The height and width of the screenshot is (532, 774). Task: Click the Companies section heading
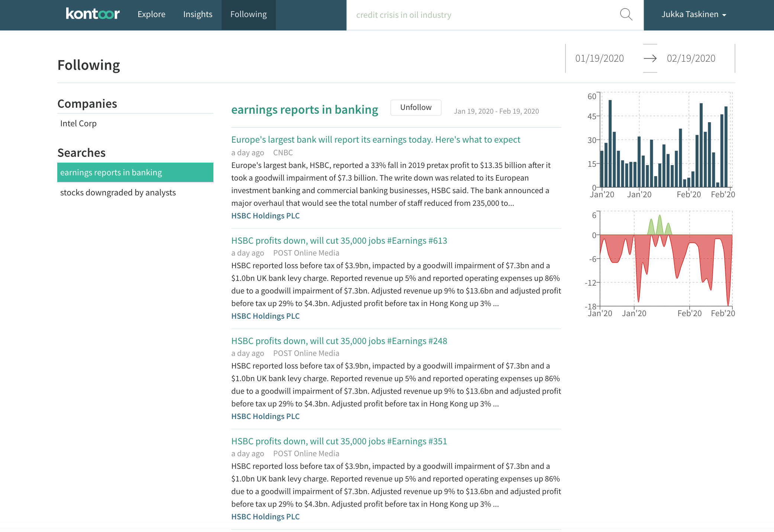(87, 104)
